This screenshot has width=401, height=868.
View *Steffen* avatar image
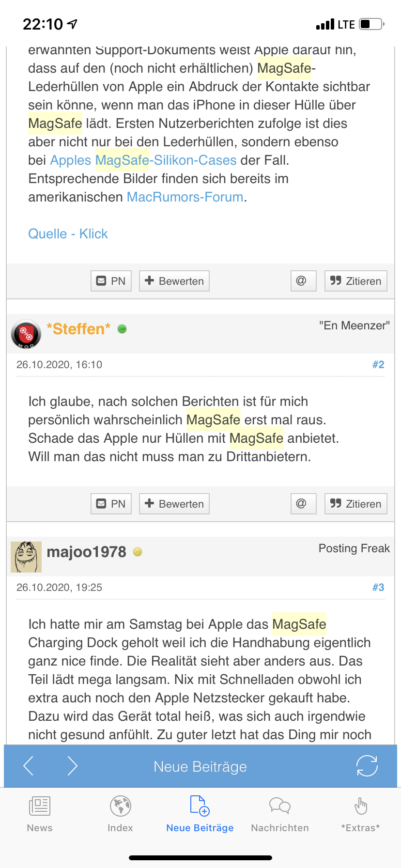click(26, 334)
